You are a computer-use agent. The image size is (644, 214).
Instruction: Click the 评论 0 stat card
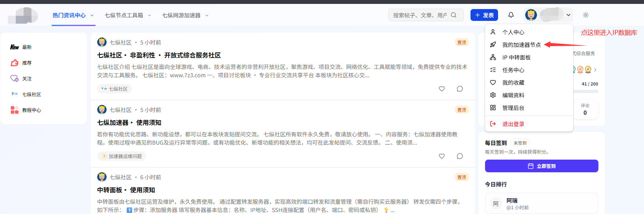click(585, 109)
